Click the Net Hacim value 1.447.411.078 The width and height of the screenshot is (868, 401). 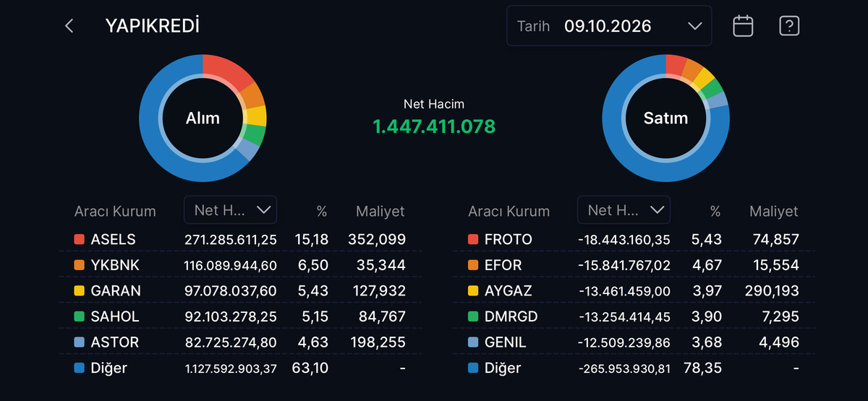(434, 127)
